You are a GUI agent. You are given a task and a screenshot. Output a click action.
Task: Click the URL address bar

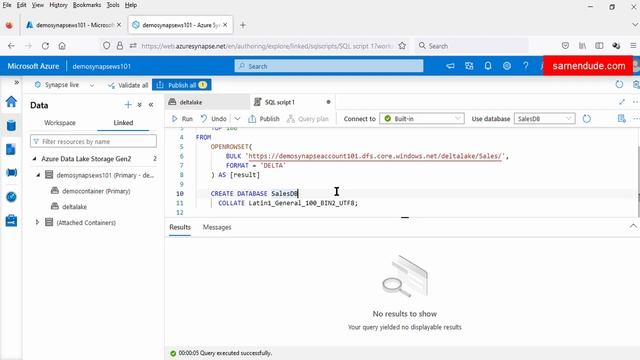tap(267, 46)
